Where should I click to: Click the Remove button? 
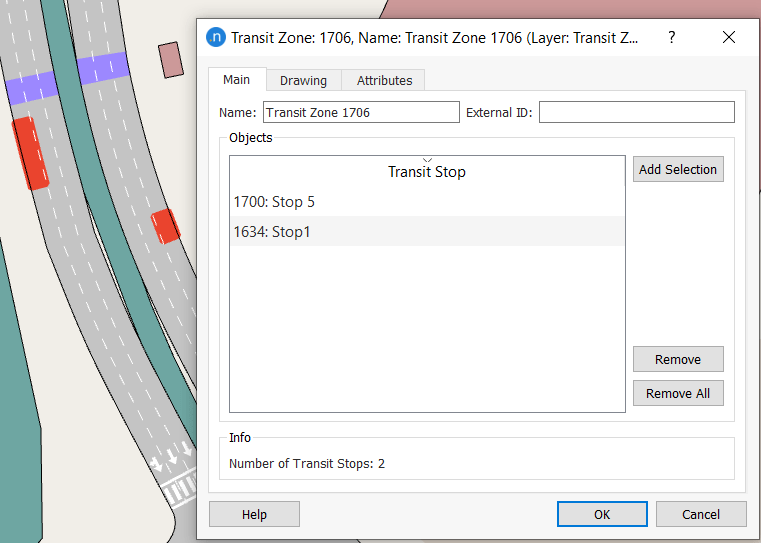click(678, 359)
